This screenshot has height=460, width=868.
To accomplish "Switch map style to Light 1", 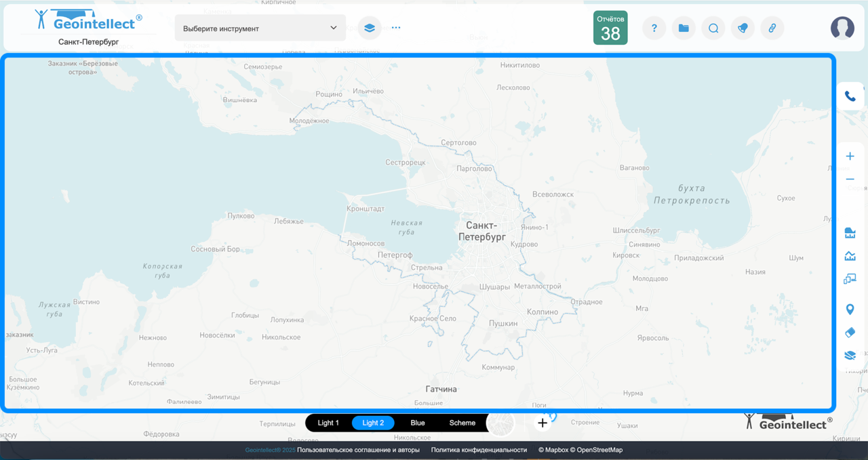I will [328, 423].
